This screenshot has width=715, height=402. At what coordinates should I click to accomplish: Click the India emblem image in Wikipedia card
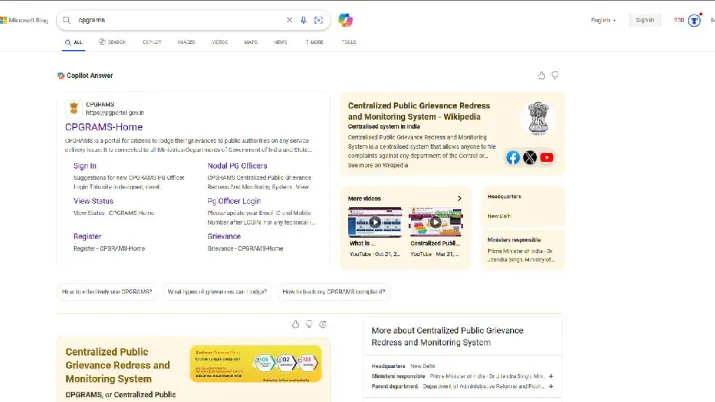click(539, 119)
